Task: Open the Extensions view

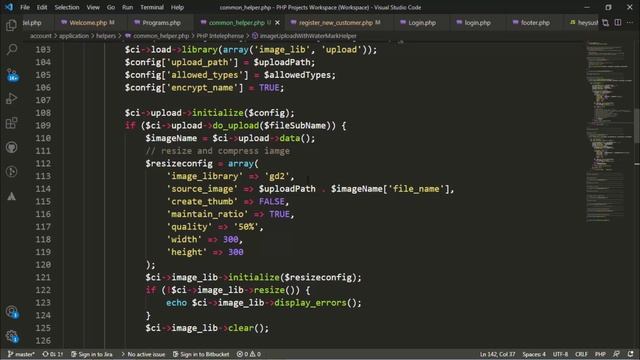Action: [11, 123]
